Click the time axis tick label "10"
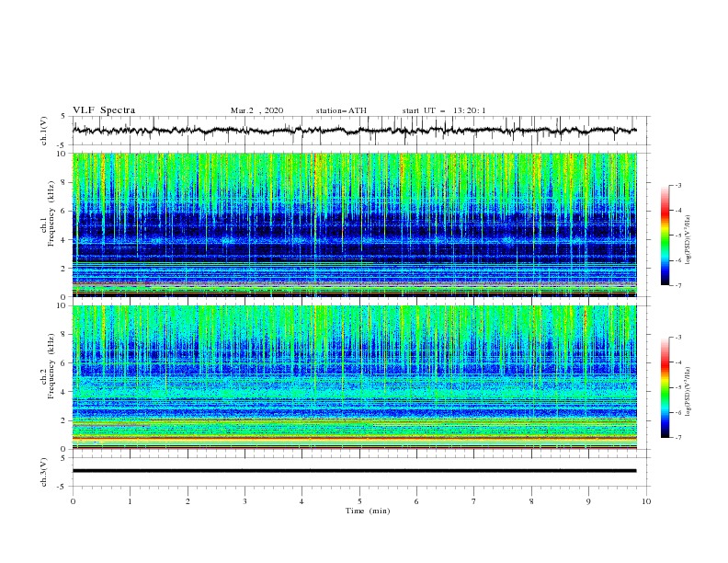Screen dimensions: 728x563 (x=646, y=501)
